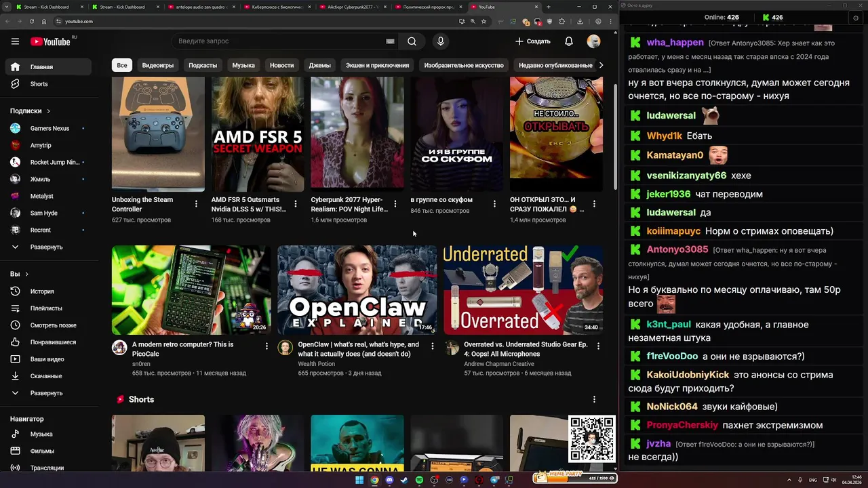Open the three-dot menu for OpenClaw video
This screenshot has height=488, width=868.
(x=433, y=346)
